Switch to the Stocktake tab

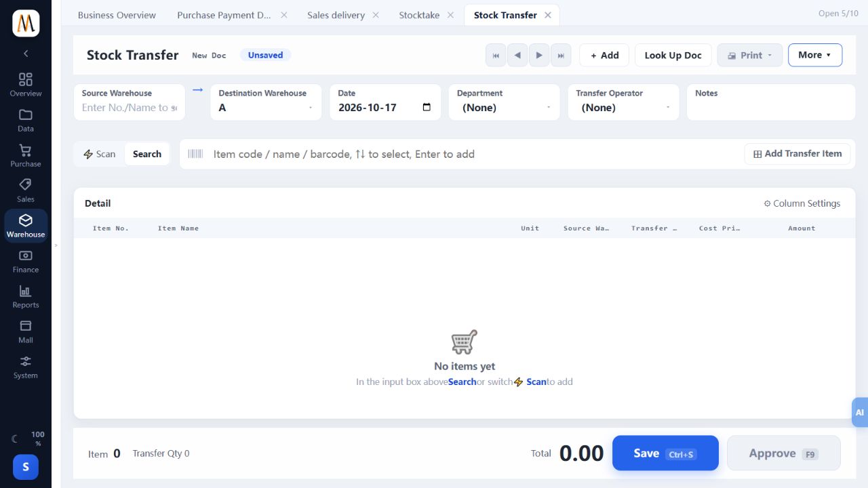pos(419,15)
